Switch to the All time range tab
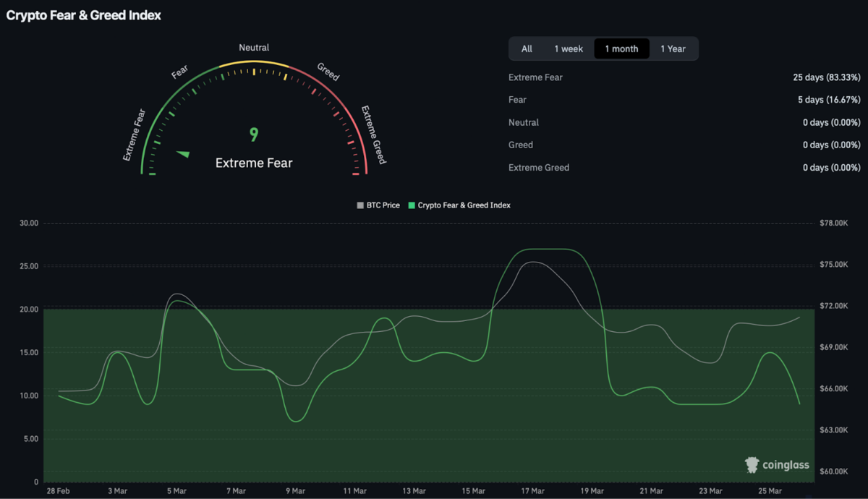Viewport: 868px width, 499px height. [527, 48]
